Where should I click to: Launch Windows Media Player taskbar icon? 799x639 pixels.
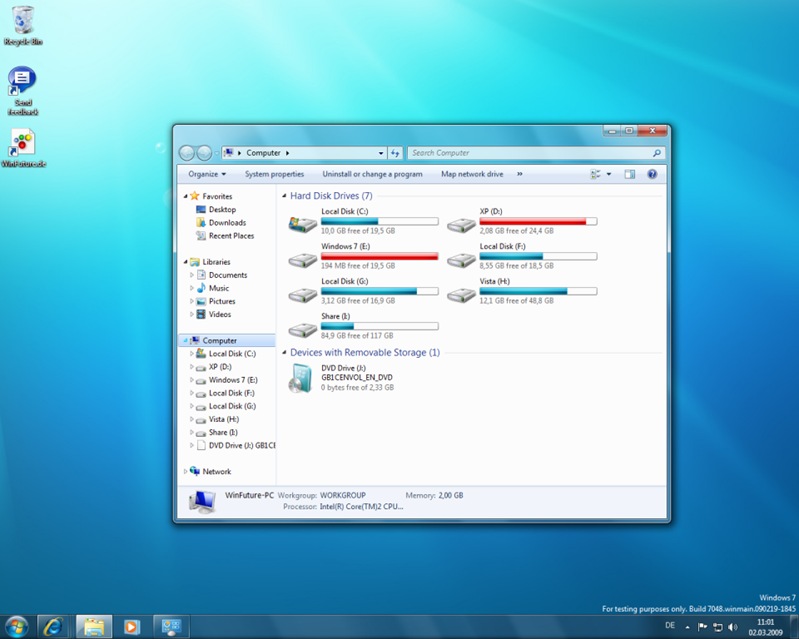131,626
